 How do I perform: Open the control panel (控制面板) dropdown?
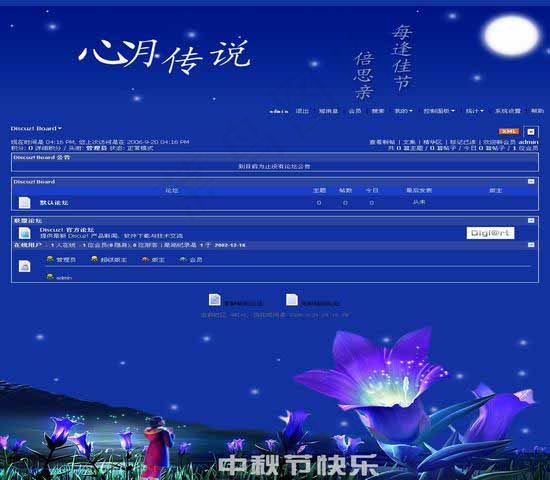(439, 111)
